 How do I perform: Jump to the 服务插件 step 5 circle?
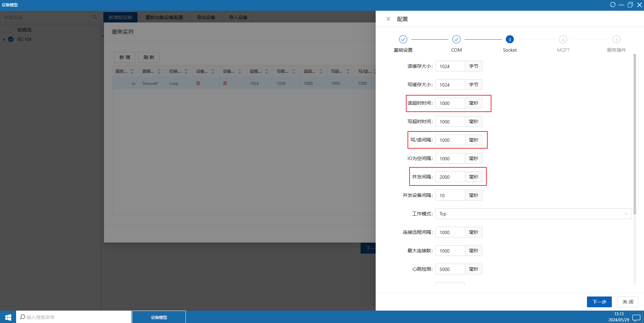pos(616,39)
